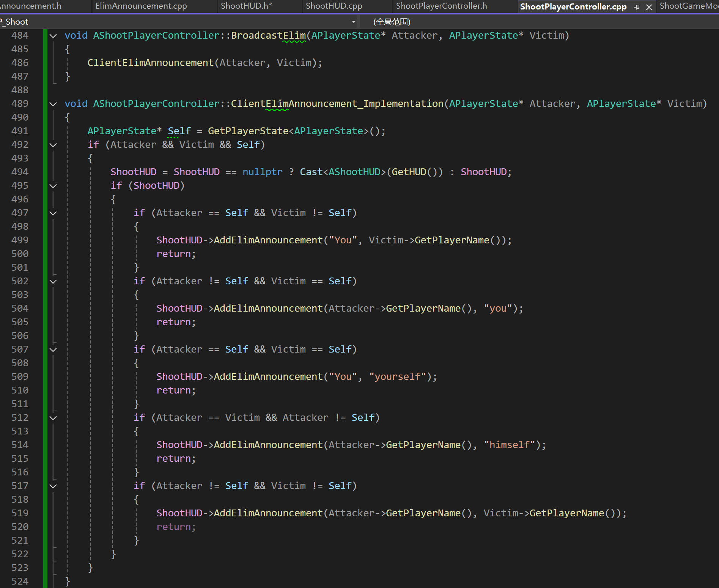Collapse the if block at line 517
This screenshot has width=719, height=588.
(x=53, y=486)
